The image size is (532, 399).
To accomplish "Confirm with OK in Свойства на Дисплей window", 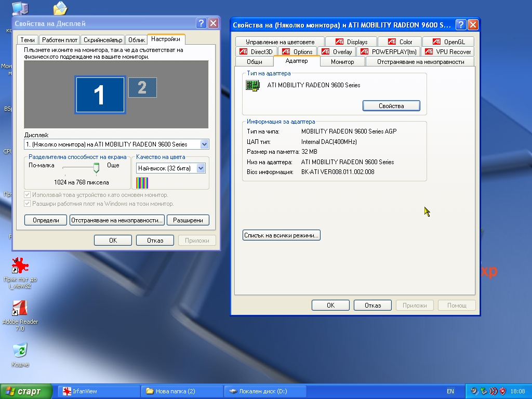I will (x=113, y=240).
